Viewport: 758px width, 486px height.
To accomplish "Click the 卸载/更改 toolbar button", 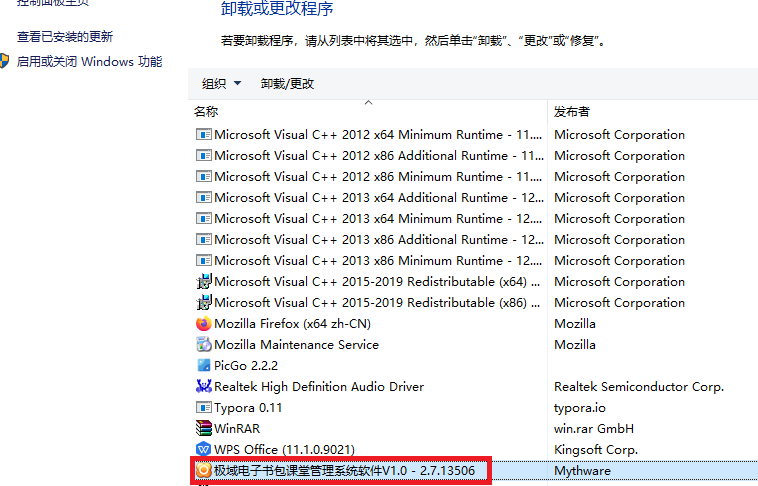I will point(288,84).
